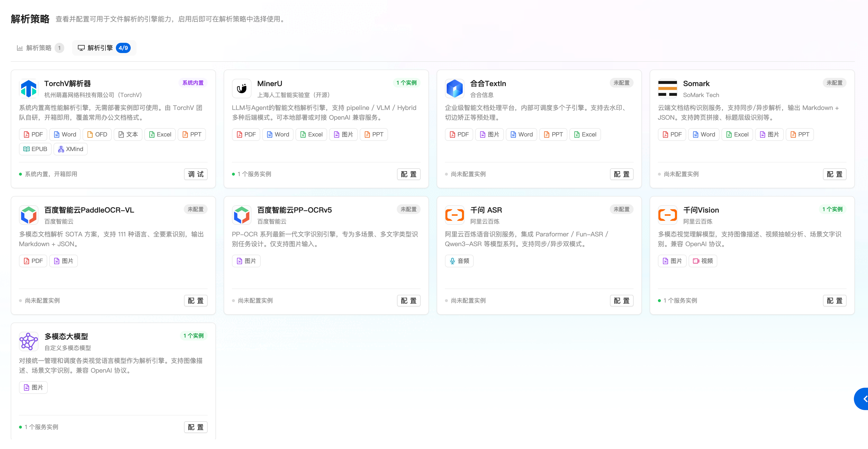Click the PPT tag in MinerU card
The image size is (868, 449).
pos(374,135)
